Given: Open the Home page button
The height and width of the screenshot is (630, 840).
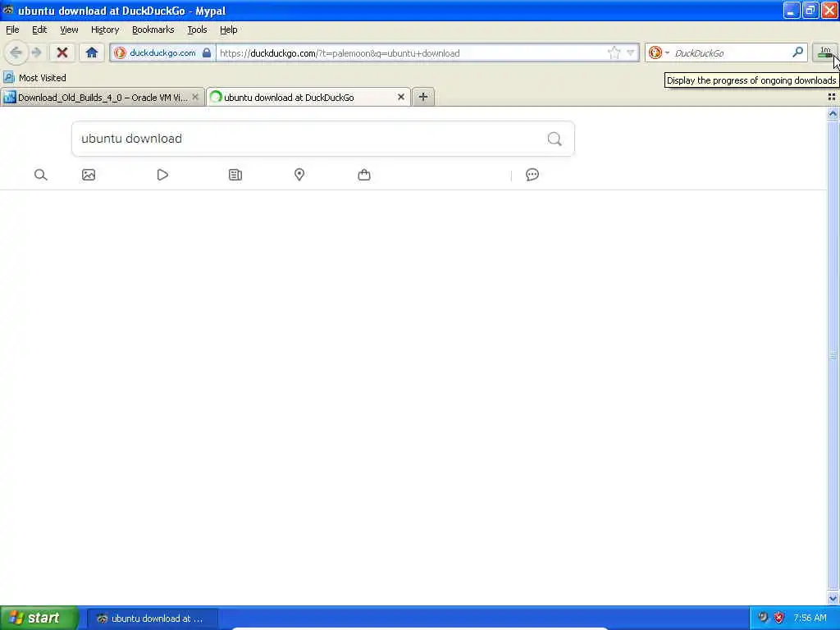Looking at the screenshot, I should click(x=92, y=52).
